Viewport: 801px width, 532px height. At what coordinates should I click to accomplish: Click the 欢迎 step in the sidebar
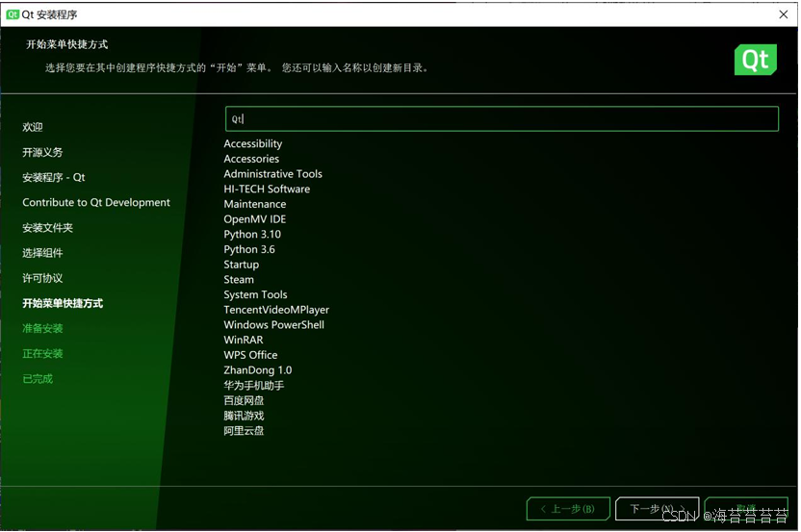click(32, 127)
